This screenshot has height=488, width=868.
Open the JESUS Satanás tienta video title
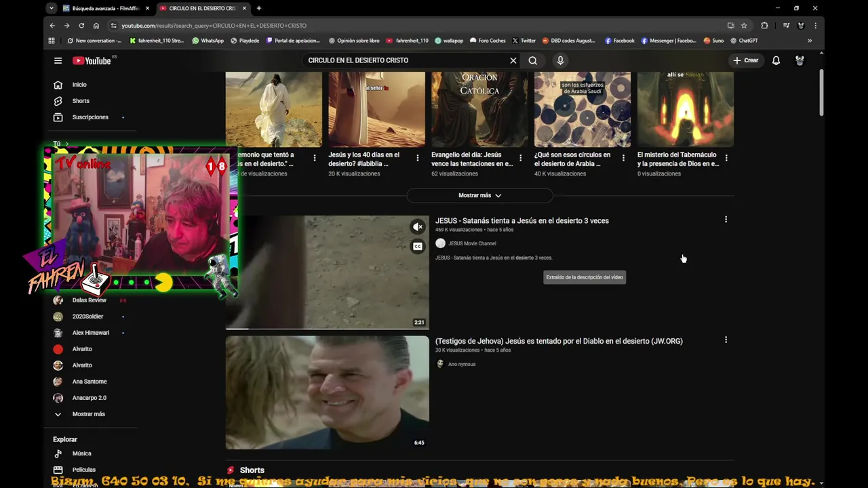click(x=522, y=220)
